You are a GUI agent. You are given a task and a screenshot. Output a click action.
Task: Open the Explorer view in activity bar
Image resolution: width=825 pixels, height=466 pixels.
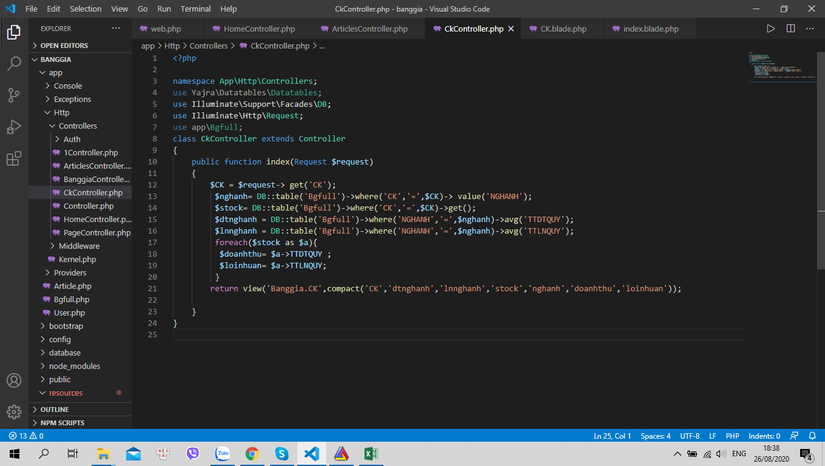point(14,32)
